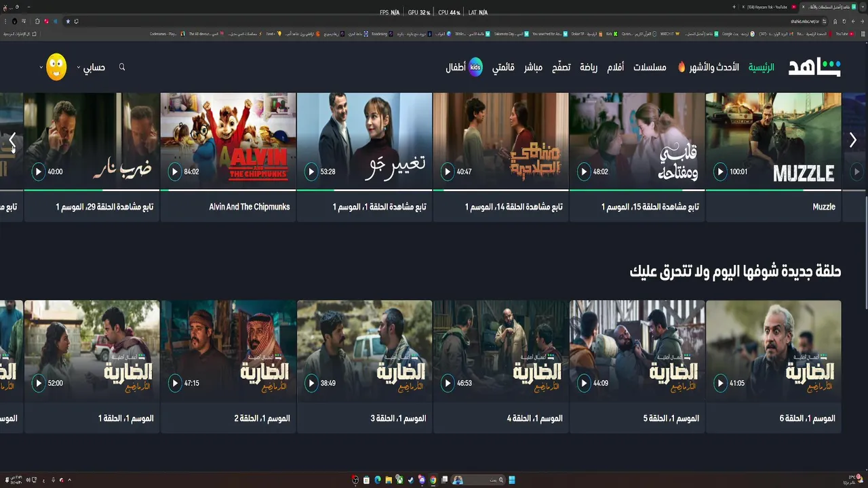The height and width of the screenshot is (488, 868).
Task: Open الأحدث والأشهر menu item
Action: pos(714,68)
